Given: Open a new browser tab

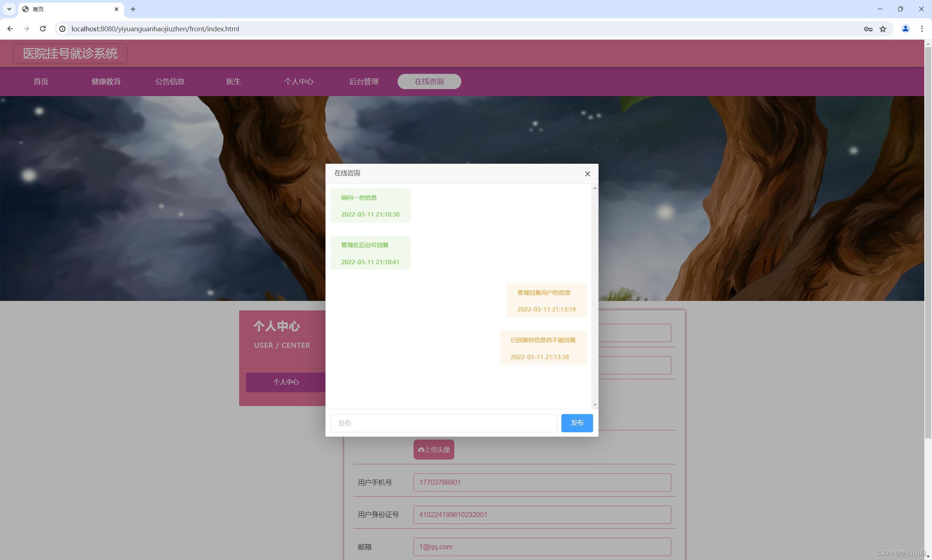Looking at the screenshot, I should pos(133,9).
